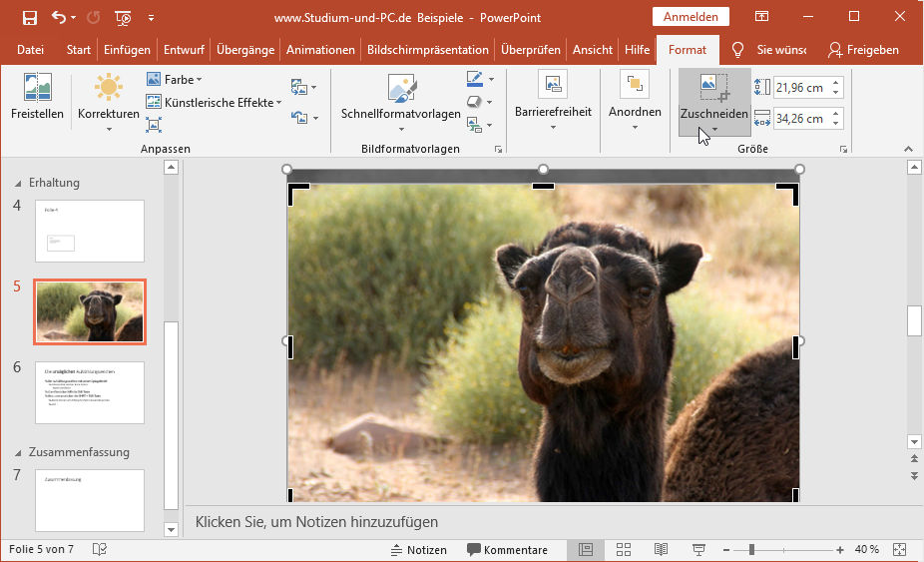The image size is (924, 562).
Task: Click the Freigeben share button
Action: pyautogui.click(x=863, y=50)
